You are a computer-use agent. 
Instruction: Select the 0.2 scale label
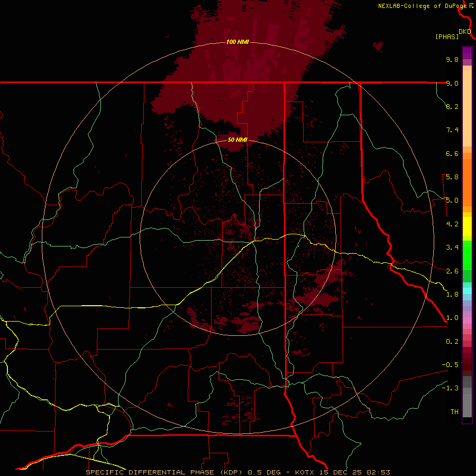[x=452, y=342]
